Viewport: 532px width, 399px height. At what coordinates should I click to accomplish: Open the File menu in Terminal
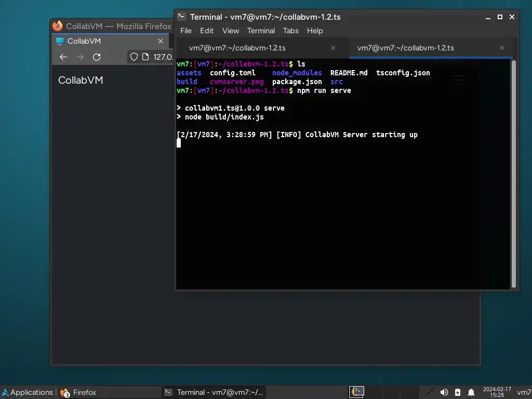pos(186,31)
